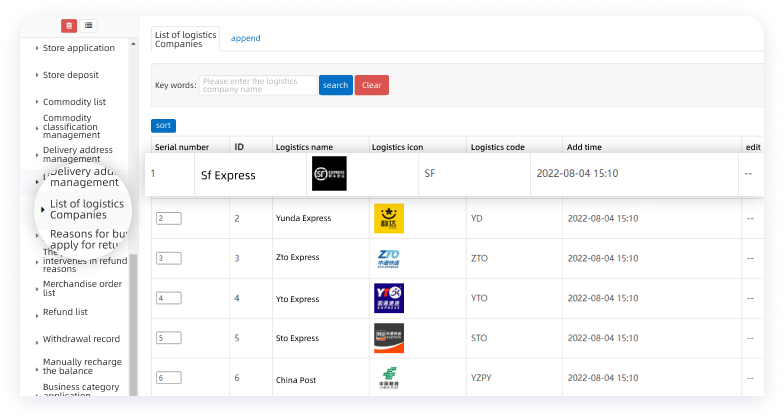Click the sidebar vertical scrollbar thumb
Screen dimensions: 784x420
coord(133,325)
